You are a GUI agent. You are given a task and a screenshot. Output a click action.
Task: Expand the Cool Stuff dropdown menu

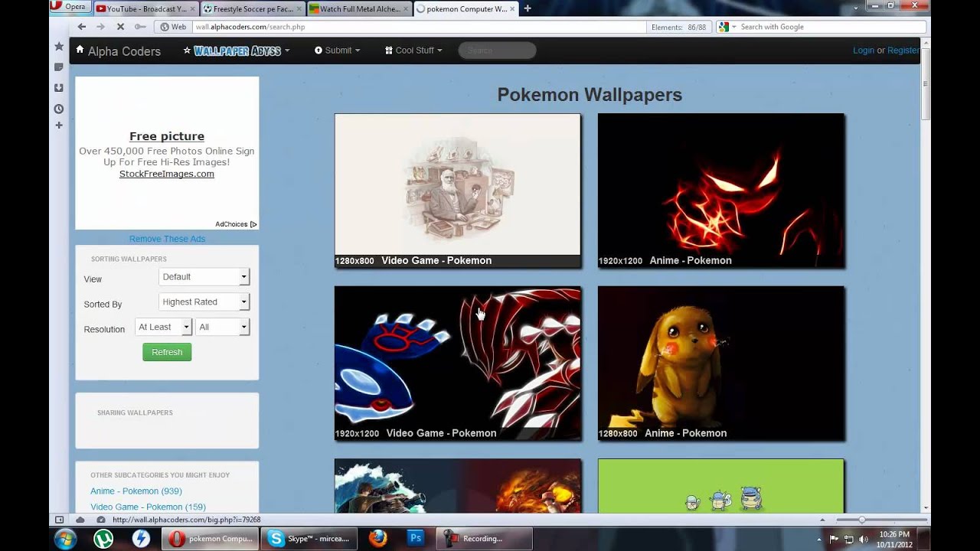413,51
